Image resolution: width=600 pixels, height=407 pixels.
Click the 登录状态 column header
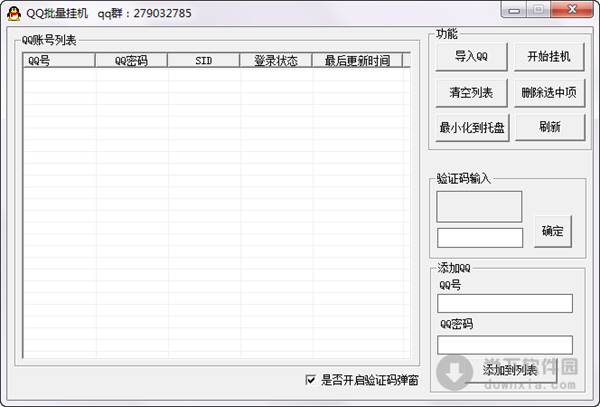pyautogui.click(x=276, y=60)
